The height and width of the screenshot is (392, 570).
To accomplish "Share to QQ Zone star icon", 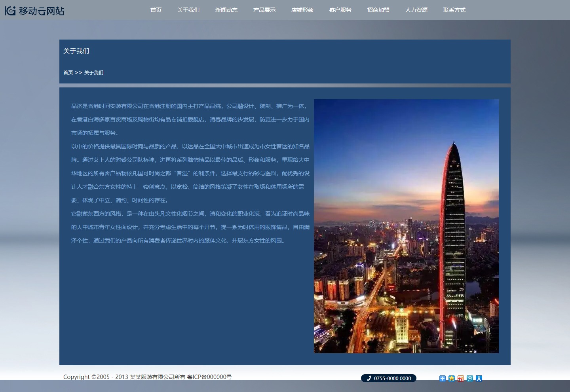I will [452, 379].
